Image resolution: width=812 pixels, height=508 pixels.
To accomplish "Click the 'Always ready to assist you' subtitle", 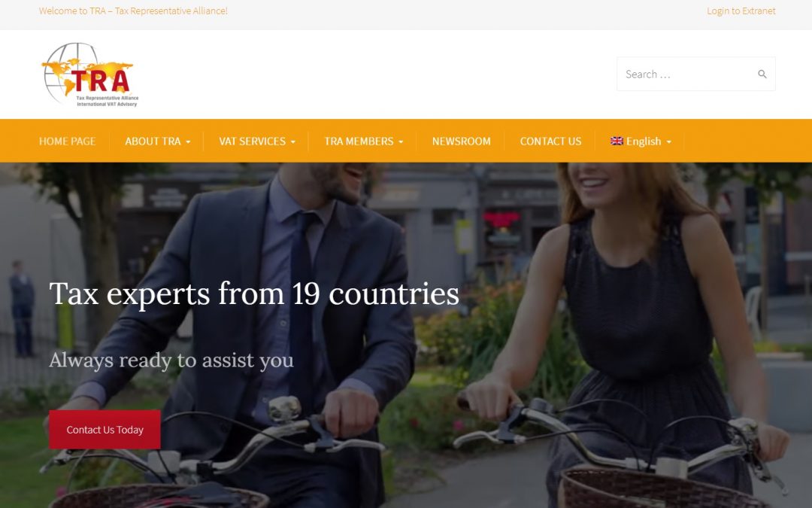I will (171, 360).
